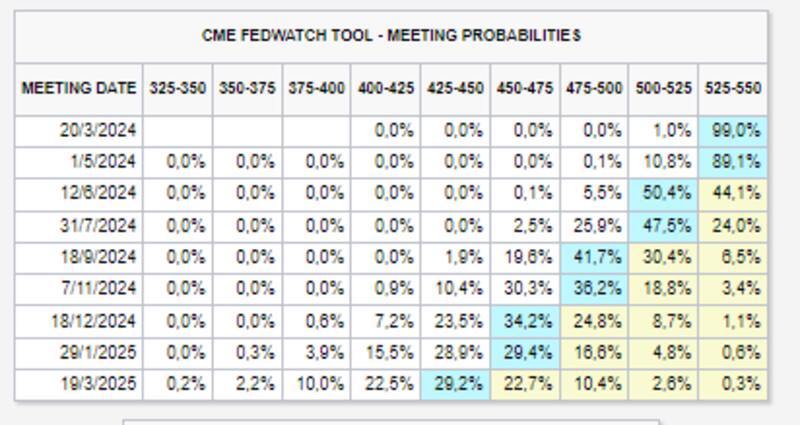This screenshot has height=425, width=800.
Task: Click the 41,7% cell for 18/9/2024
Action: coord(595,257)
